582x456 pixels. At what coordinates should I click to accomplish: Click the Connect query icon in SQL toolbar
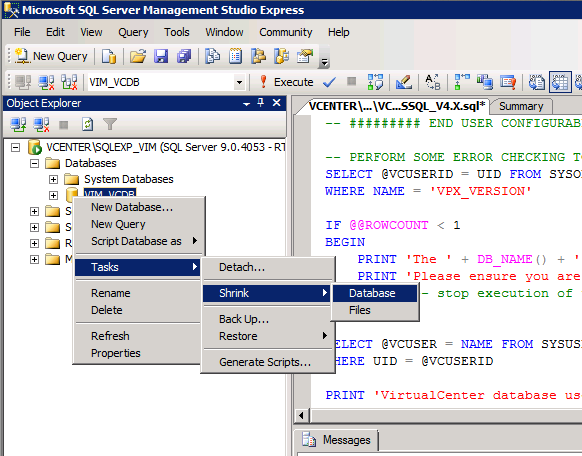pyautogui.click(x=23, y=82)
